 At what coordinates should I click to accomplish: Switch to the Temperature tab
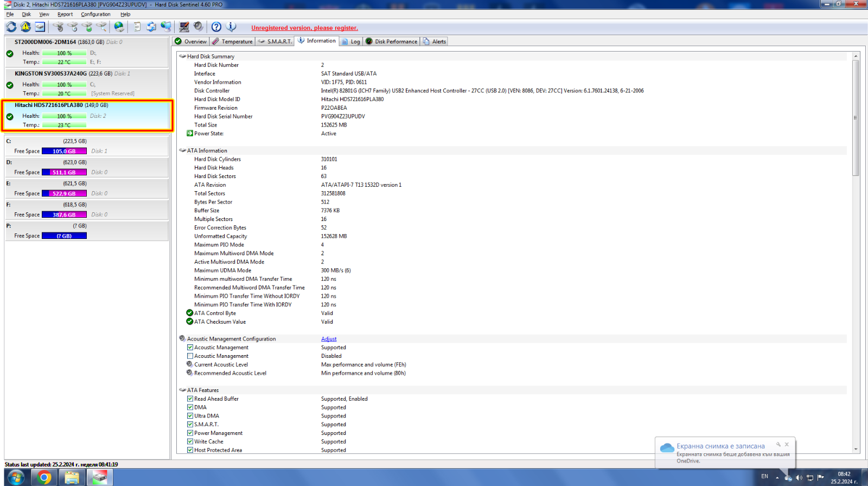[232, 41]
